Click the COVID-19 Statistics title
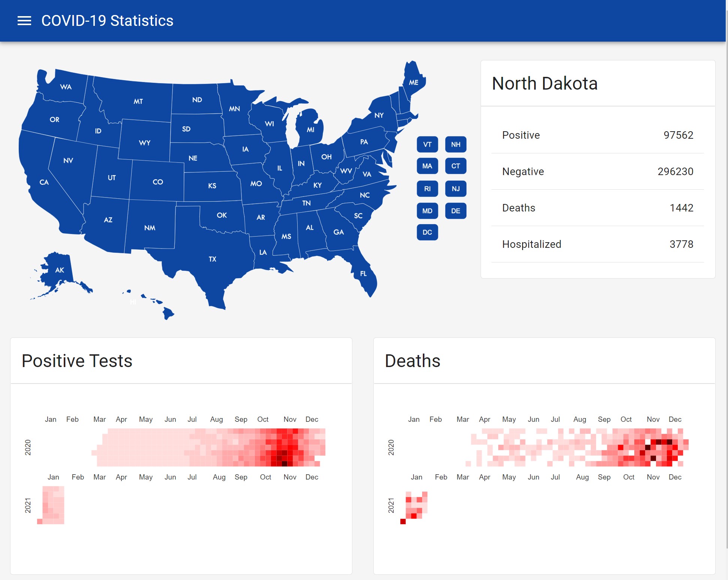Viewport: 728px width, 580px height. (107, 21)
